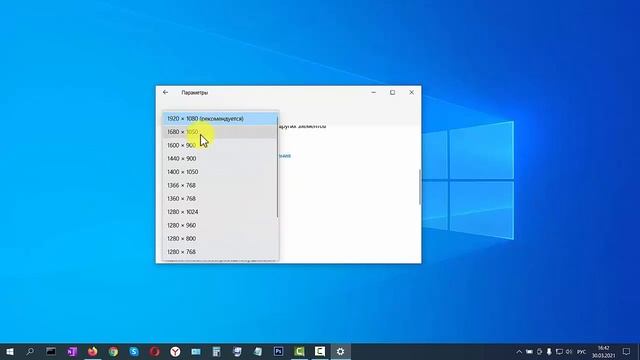
Task: Open the volume tray icon
Action: (x=569, y=352)
